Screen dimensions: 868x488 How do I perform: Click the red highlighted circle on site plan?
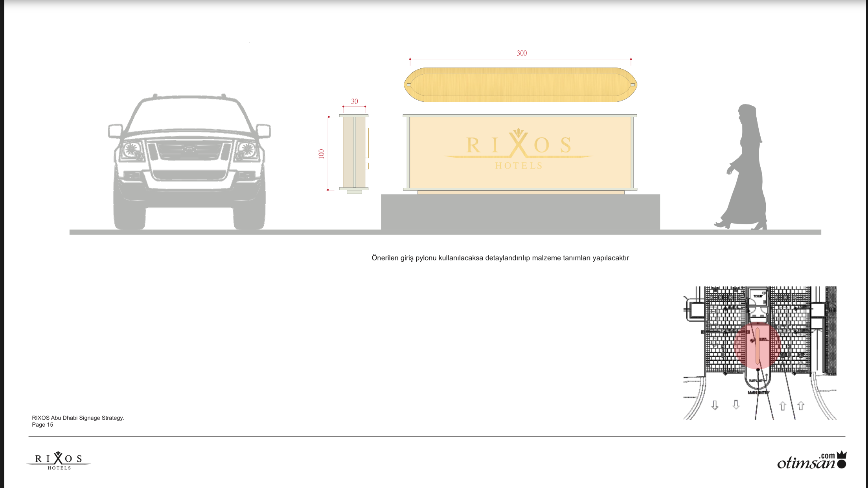tap(757, 346)
